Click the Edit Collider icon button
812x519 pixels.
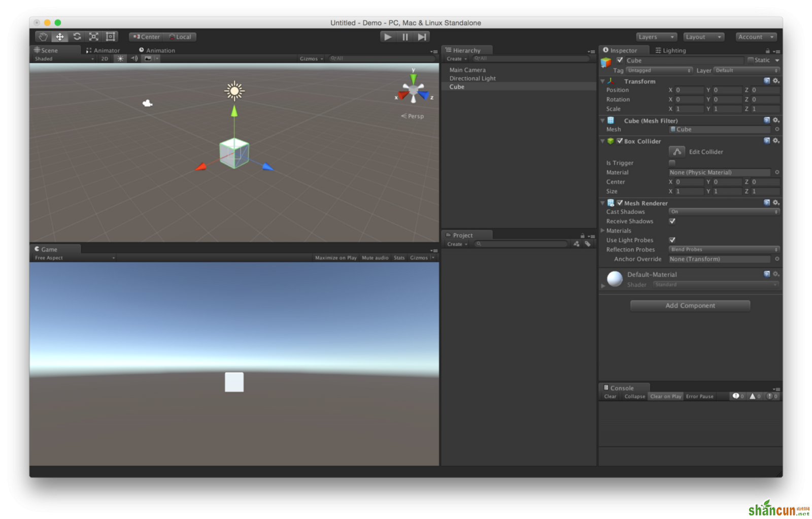677,151
